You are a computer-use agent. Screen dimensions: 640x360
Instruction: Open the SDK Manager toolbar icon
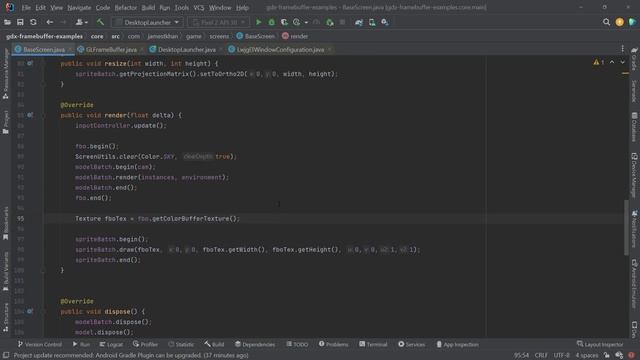[x=385, y=22]
